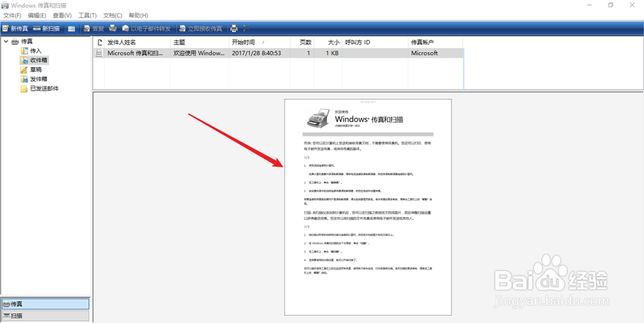644x323 pixels.
Task: Open the 编辑(E) menu
Action: pyautogui.click(x=37, y=15)
